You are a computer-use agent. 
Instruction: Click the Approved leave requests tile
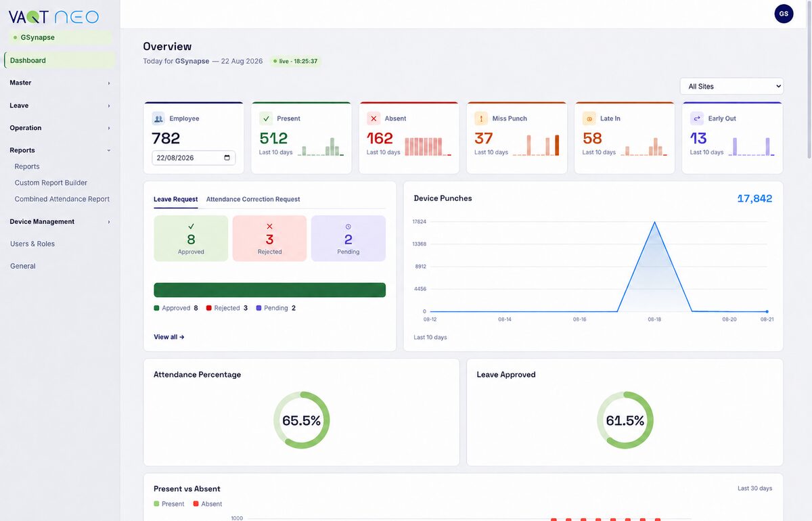[x=191, y=238]
